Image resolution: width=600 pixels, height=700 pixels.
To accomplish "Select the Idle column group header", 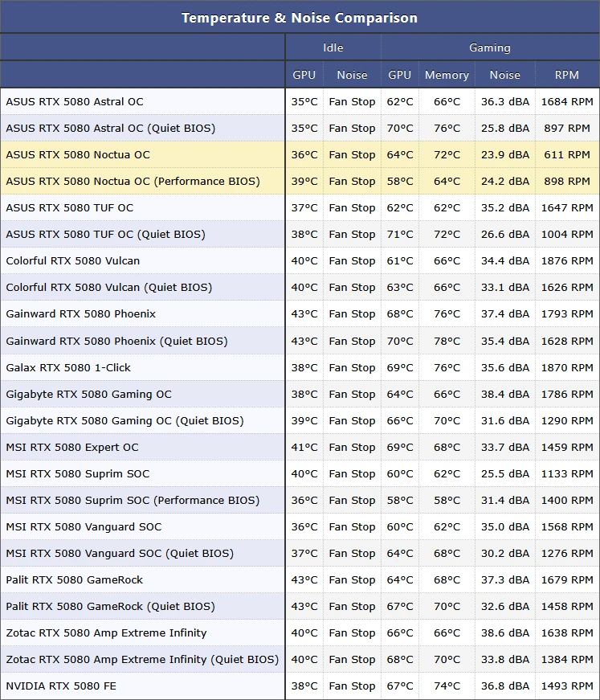I will (333, 47).
